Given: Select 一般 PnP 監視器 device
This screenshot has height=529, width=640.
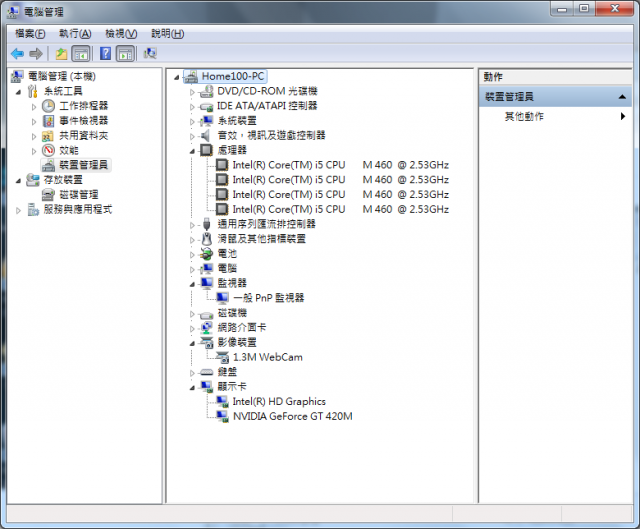Looking at the screenshot, I should (268, 298).
